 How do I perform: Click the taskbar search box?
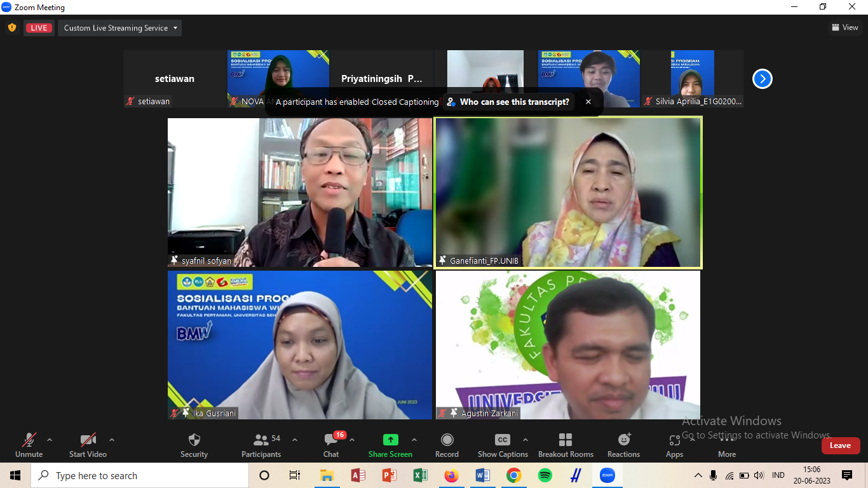pos(140,475)
